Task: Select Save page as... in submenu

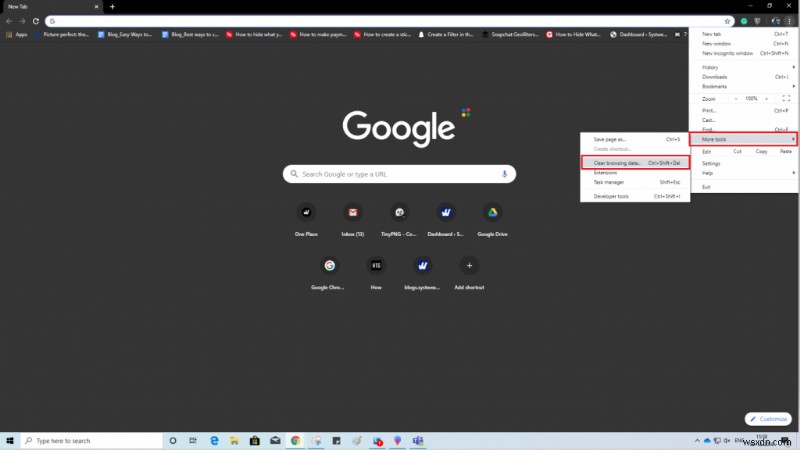Action: tap(635, 139)
